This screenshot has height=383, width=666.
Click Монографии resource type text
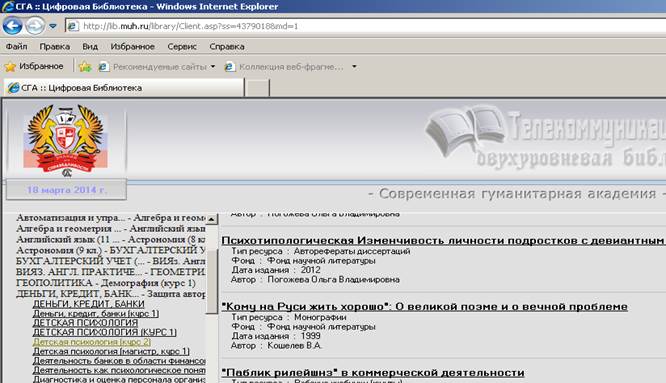pyautogui.click(x=320, y=317)
